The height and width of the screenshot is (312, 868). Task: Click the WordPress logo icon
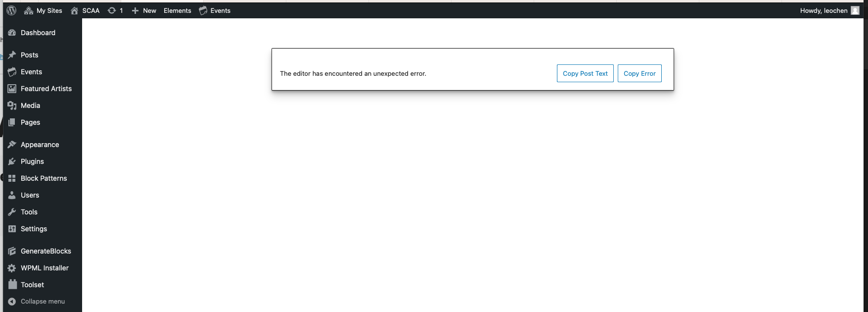point(11,10)
